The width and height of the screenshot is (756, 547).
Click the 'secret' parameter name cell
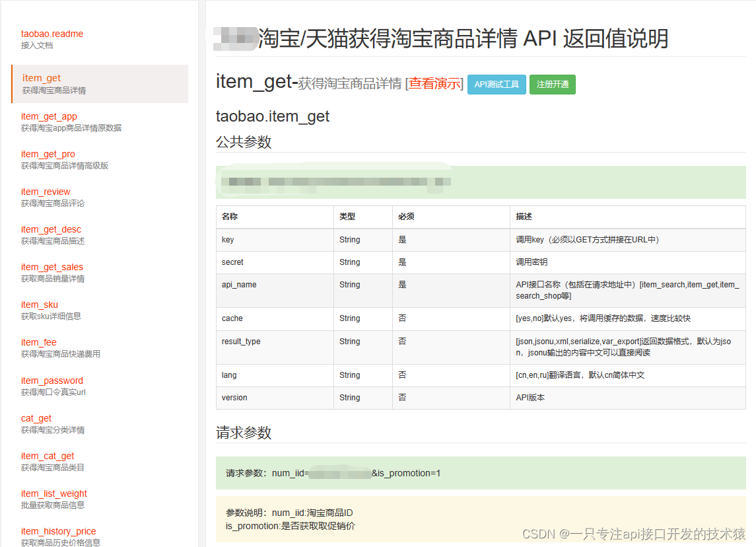tap(275, 262)
